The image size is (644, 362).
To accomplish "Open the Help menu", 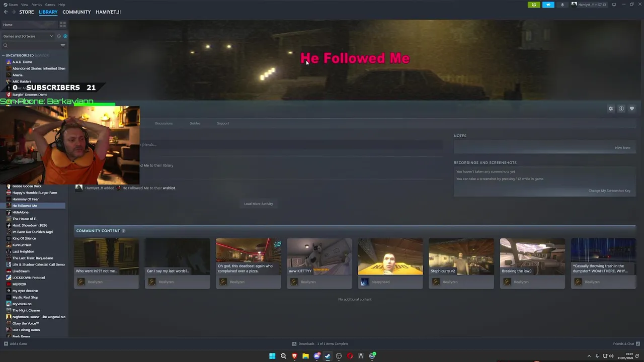I will point(61,5).
